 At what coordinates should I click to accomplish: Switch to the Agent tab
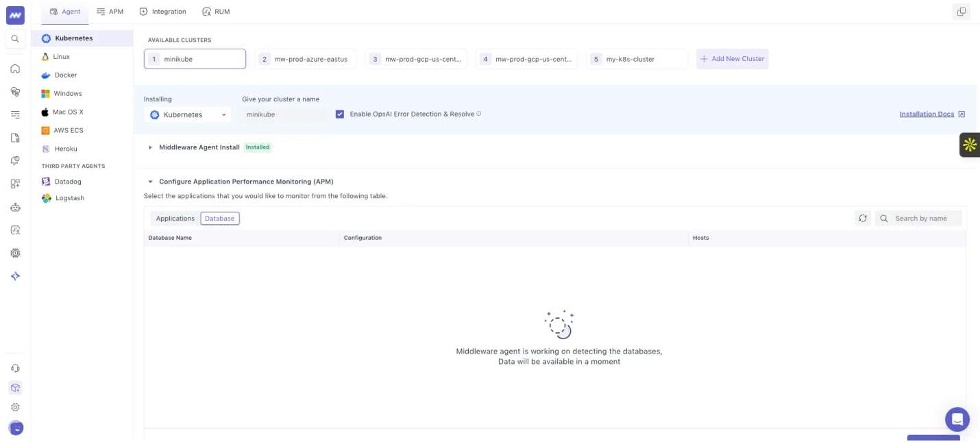click(65, 12)
